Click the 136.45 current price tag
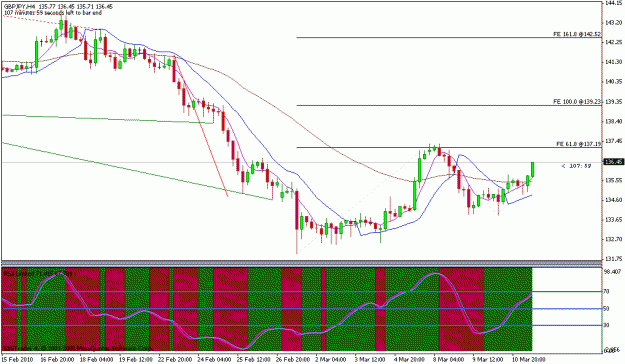 (x=614, y=162)
